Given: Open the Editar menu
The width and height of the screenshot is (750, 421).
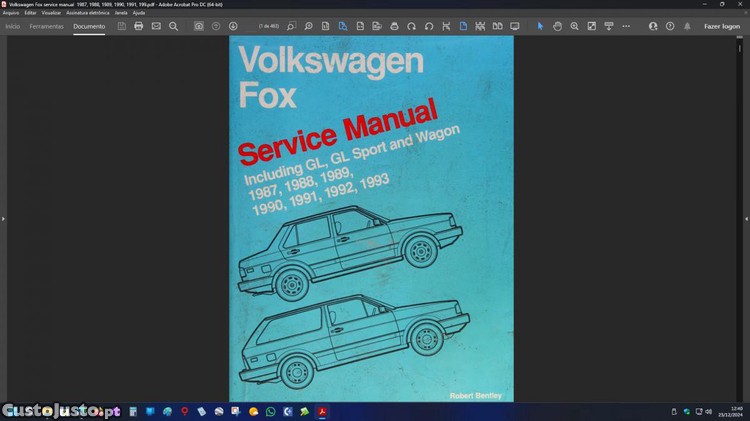Looking at the screenshot, I should pos(30,12).
